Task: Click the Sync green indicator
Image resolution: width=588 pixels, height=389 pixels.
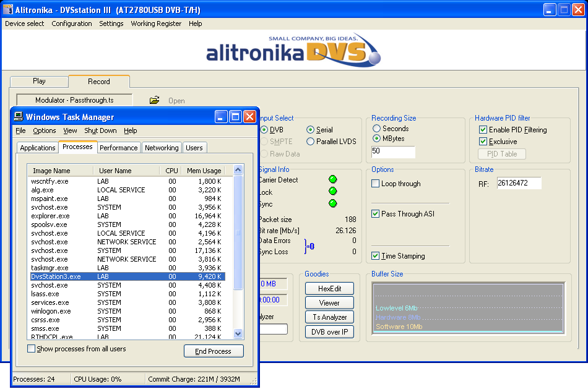Action: pyautogui.click(x=332, y=203)
